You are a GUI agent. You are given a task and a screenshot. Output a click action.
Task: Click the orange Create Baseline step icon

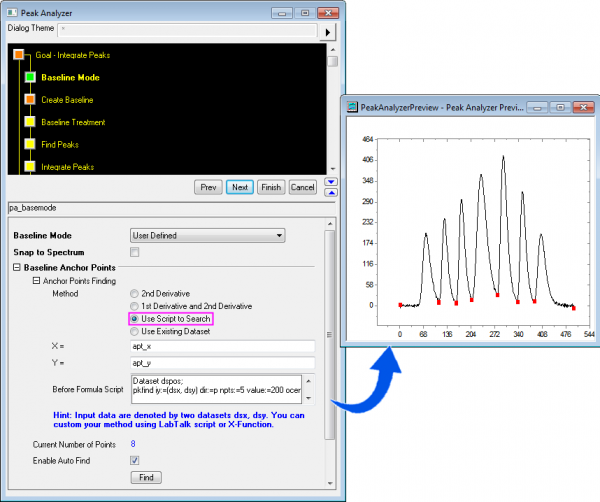[x=30, y=100]
